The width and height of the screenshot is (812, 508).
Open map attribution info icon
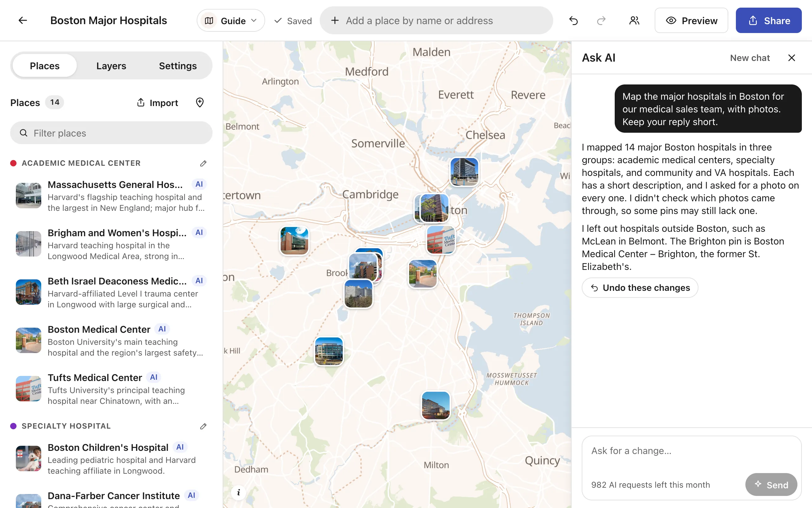[x=238, y=492]
